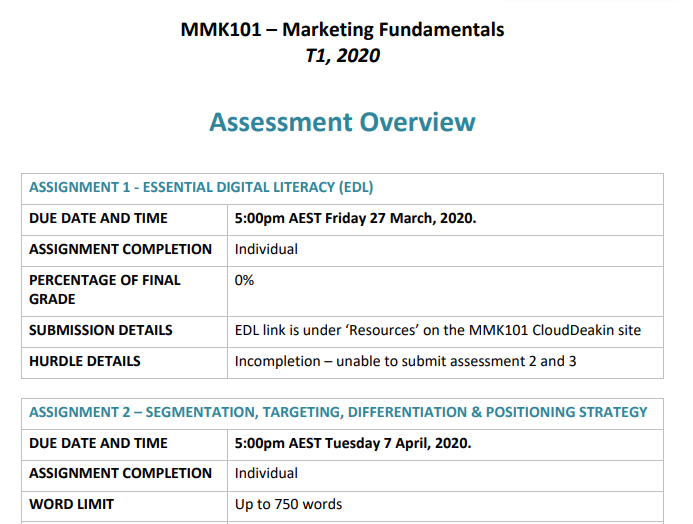Screen dimensions: 693x524
Task: Select HURDLE DETAILS label
Action: tap(85, 361)
